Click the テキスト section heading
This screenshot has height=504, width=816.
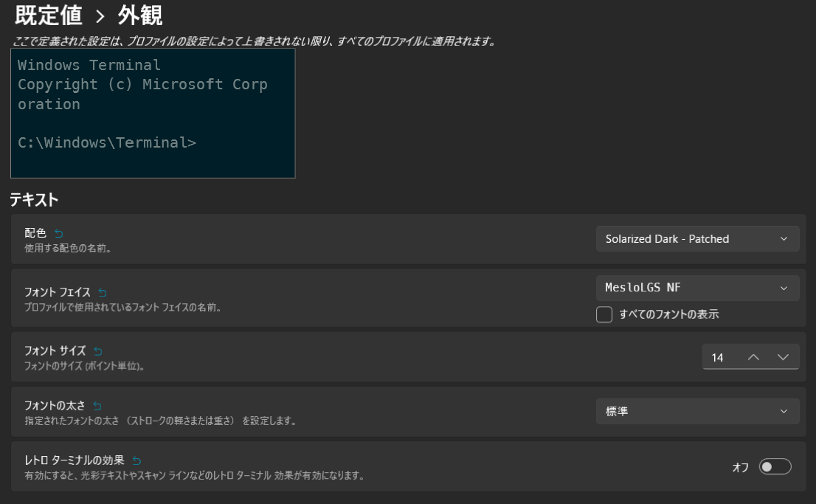pos(34,199)
